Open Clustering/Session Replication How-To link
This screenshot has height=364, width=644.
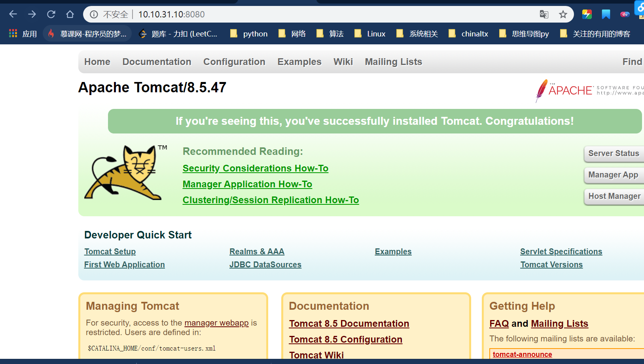(271, 200)
